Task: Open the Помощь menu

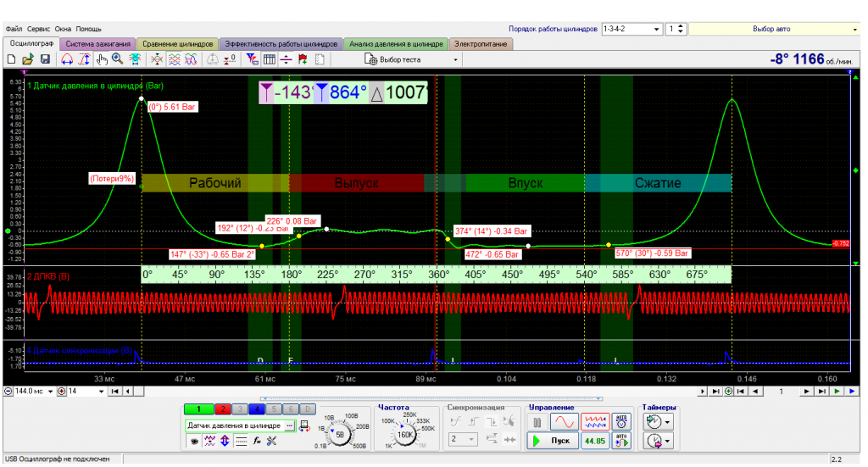Action: [x=88, y=29]
